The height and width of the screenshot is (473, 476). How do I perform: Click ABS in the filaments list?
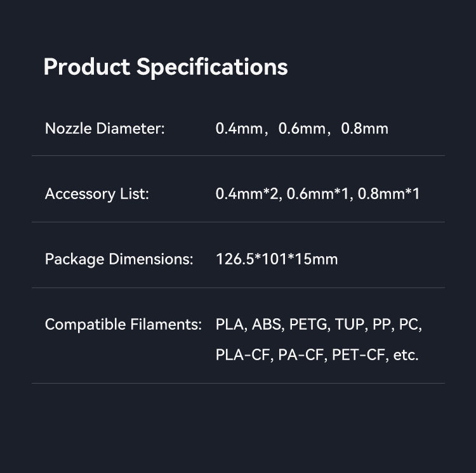267,325
